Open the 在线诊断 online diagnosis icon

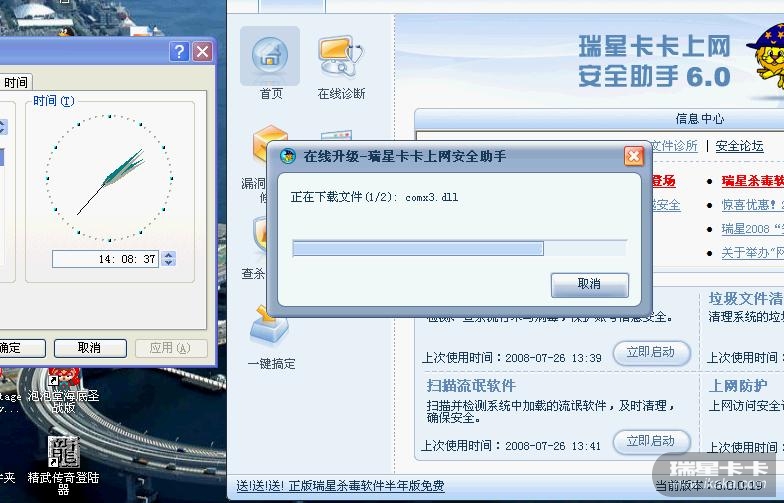(342, 66)
